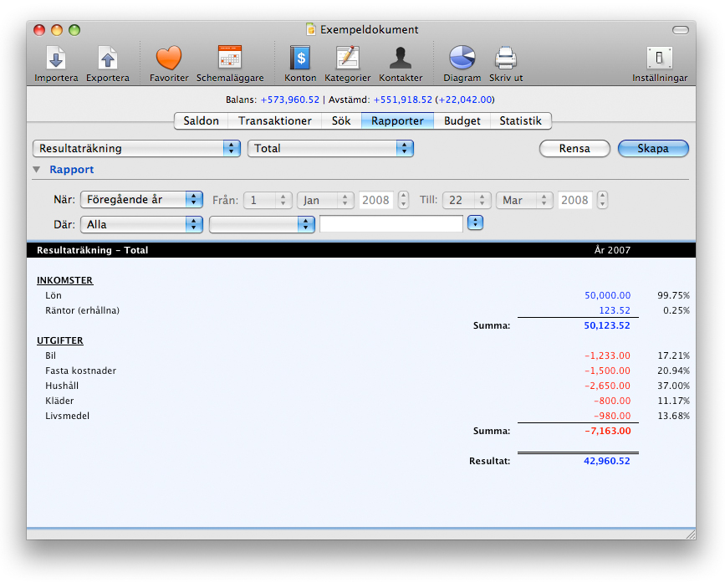Click the Hushåll expense row
725x588 pixels.
(x=361, y=386)
